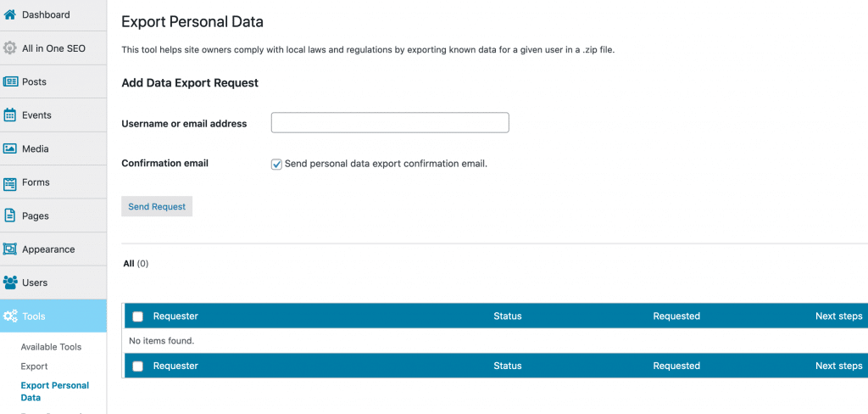Image resolution: width=868 pixels, height=414 pixels.
Task: Click Next steps column in table footer
Action: pyautogui.click(x=838, y=366)
